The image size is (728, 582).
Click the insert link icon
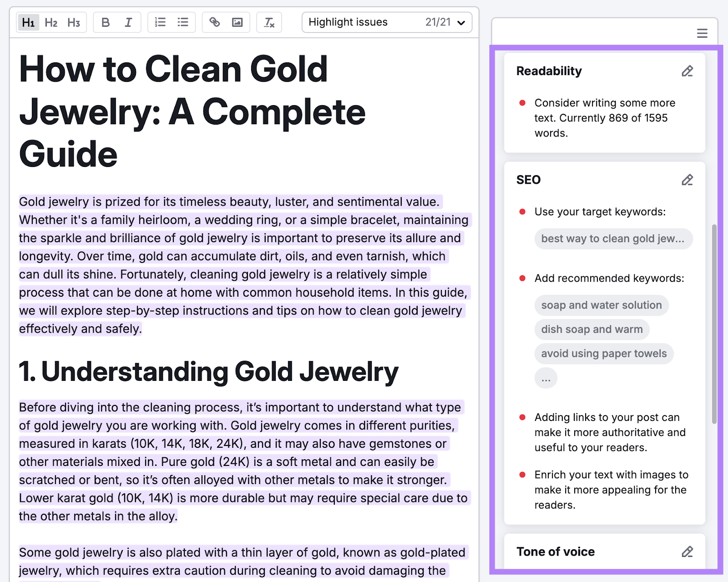click(214, 22)
